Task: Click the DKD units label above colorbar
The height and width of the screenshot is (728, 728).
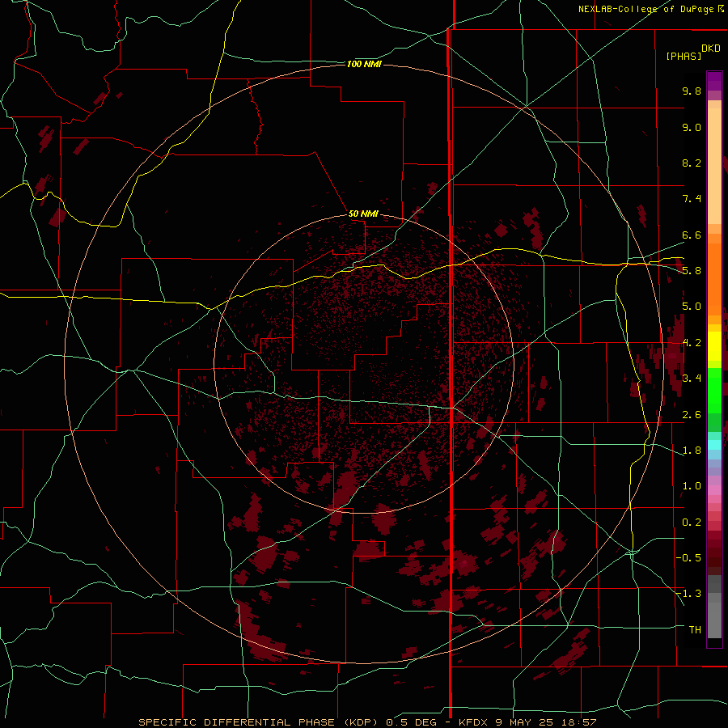Action: point(711,49)
